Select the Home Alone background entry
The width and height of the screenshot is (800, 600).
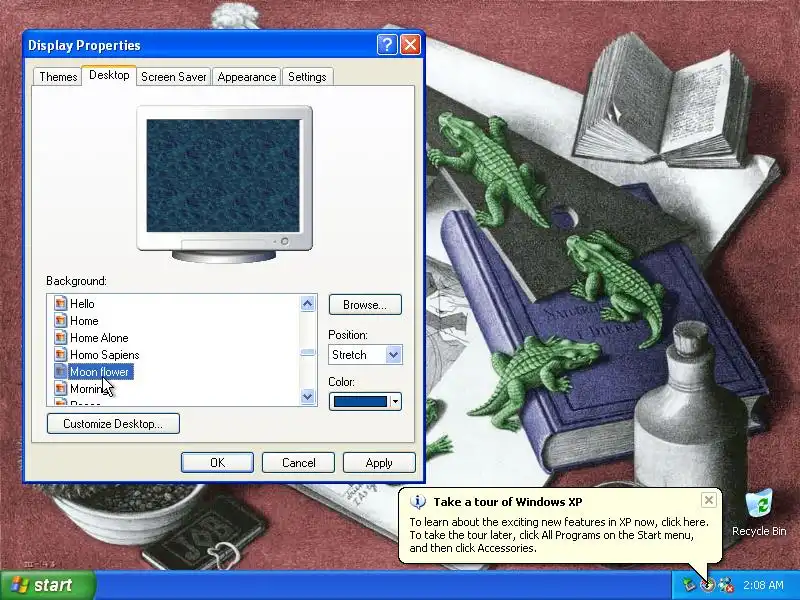99,338
